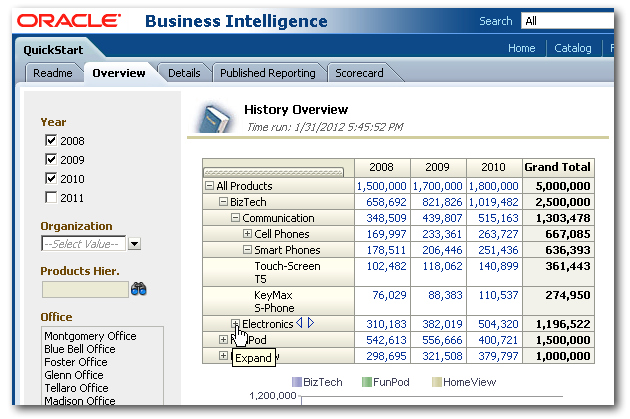Click the FunPod legend color swatch

(x=366, y=382)
